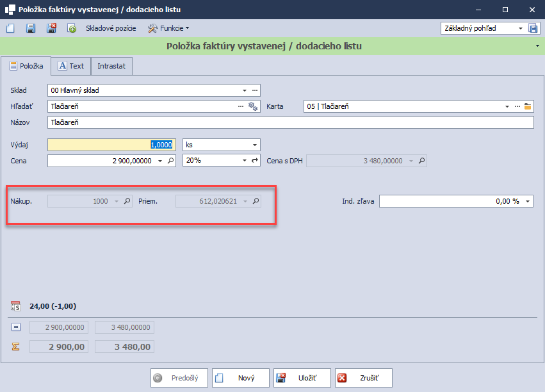The image size is (545, 392).
Task: Switch to the Text tab
Action: click(x=70, y=66)
